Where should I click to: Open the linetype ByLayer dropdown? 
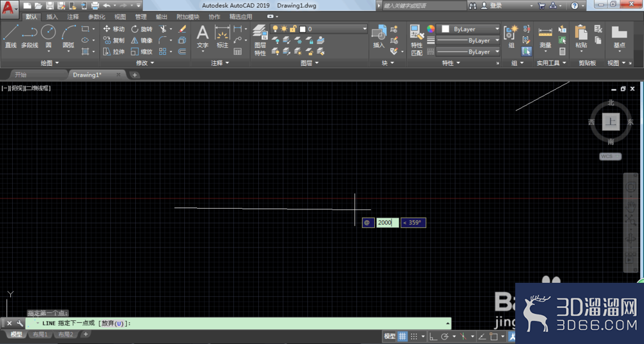[468, 52]
